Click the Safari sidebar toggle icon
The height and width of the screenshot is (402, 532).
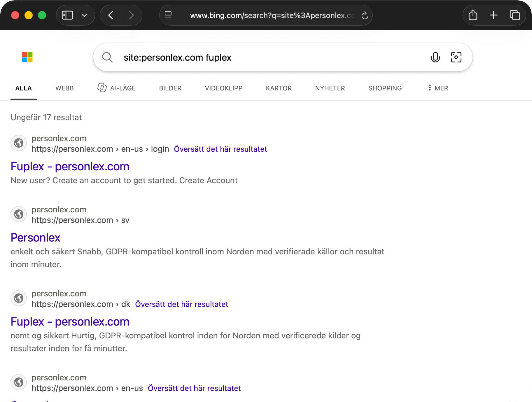(67, 15)
